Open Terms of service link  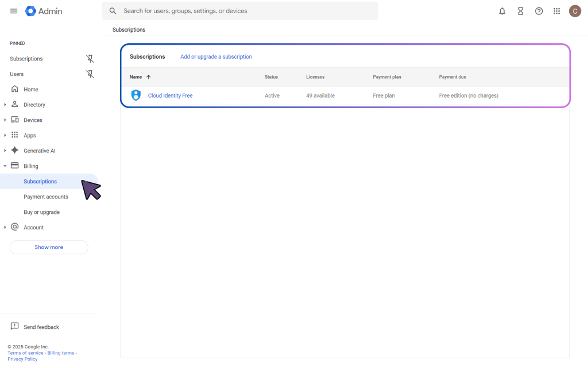(x=25, y=353)
